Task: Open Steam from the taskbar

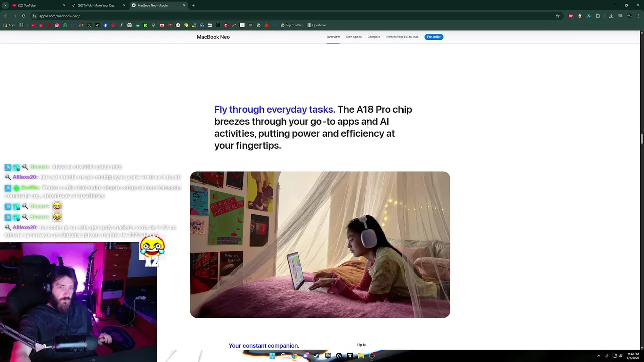Action: pos(316,356)
